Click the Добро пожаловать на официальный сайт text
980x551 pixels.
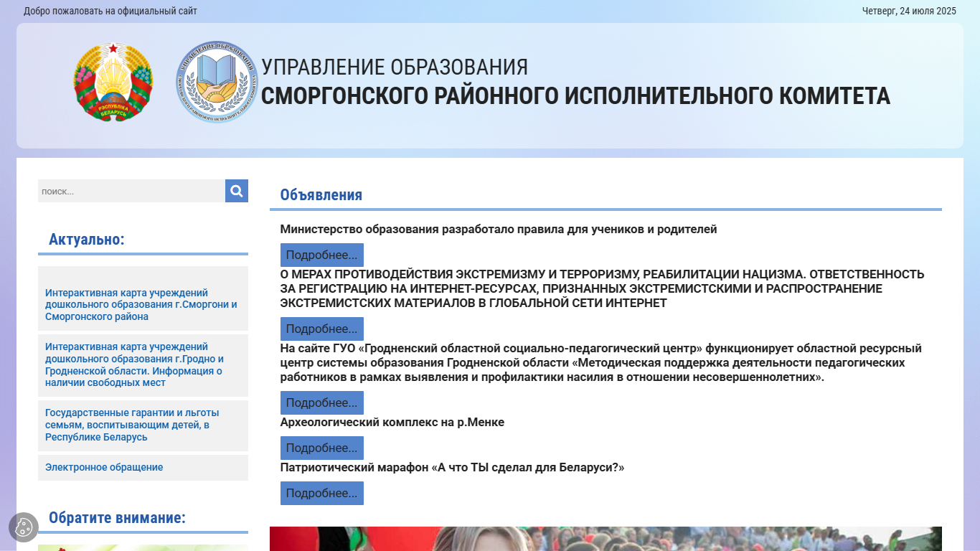point(110,11)
